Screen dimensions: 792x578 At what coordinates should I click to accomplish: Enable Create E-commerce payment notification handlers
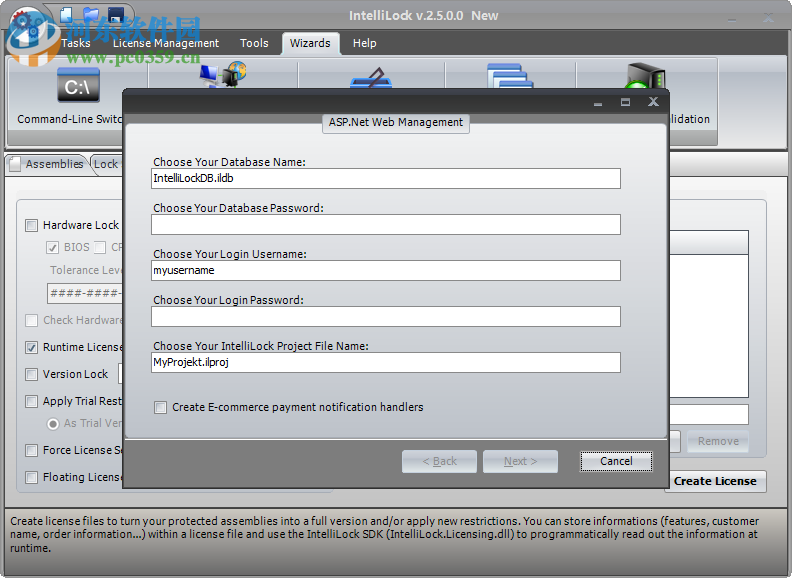pyautogui.click(x=160, y=407)
